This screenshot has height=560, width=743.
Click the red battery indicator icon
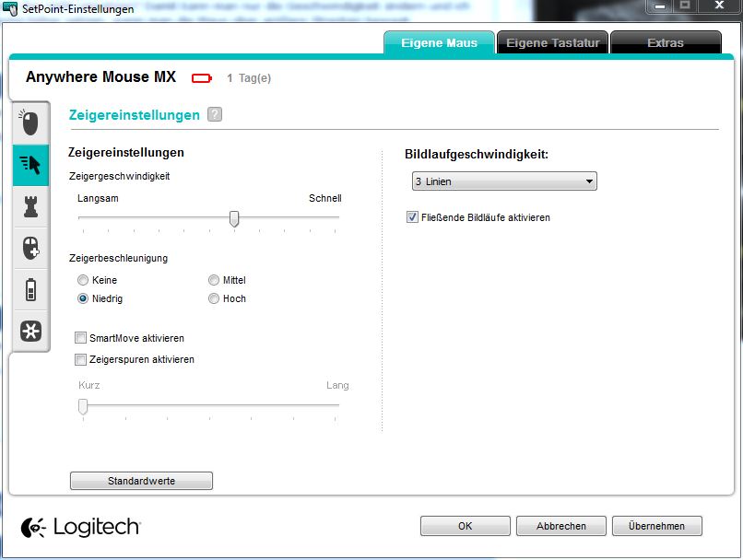(x=202, y=78)
